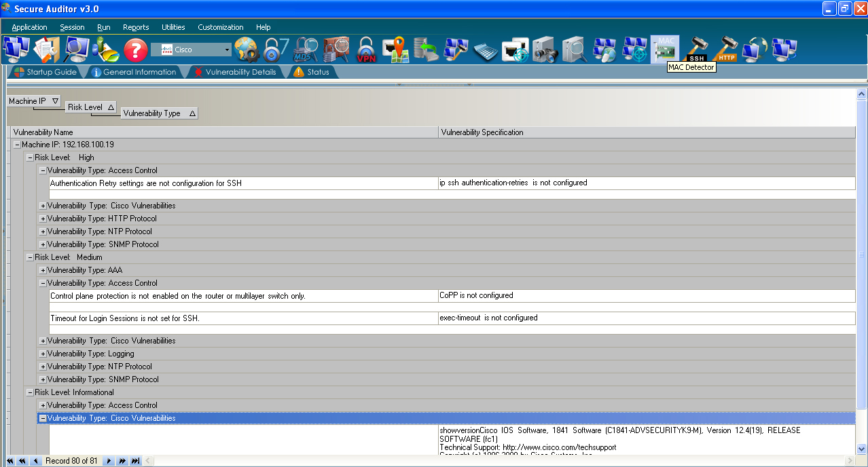Open the brick firewall padlock icon

(x=336, y=50)
